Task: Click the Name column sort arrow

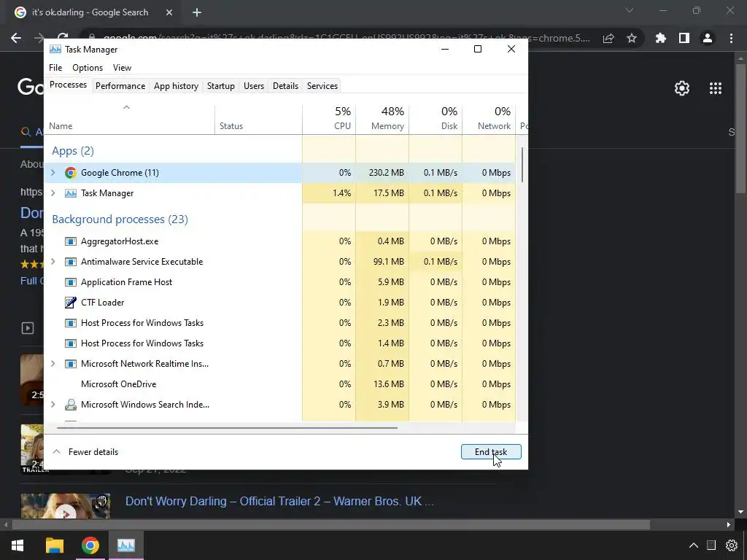Action: click(x=126, y=108)
